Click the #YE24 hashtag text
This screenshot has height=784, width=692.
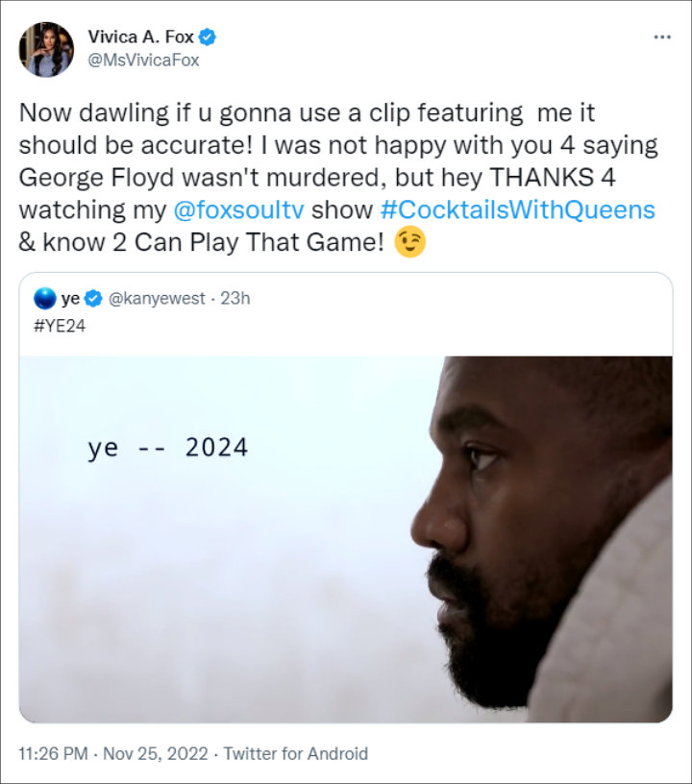coord(55,325)
